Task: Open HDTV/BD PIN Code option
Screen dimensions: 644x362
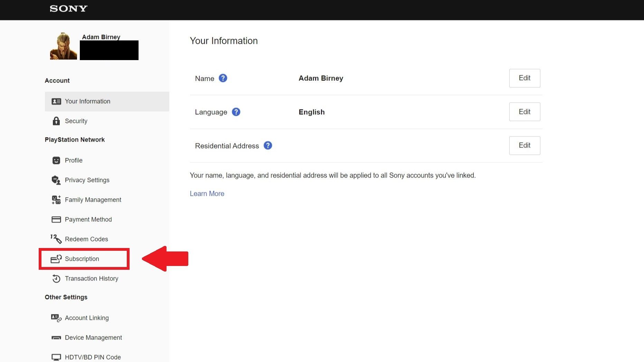Action: coord(93,357)
